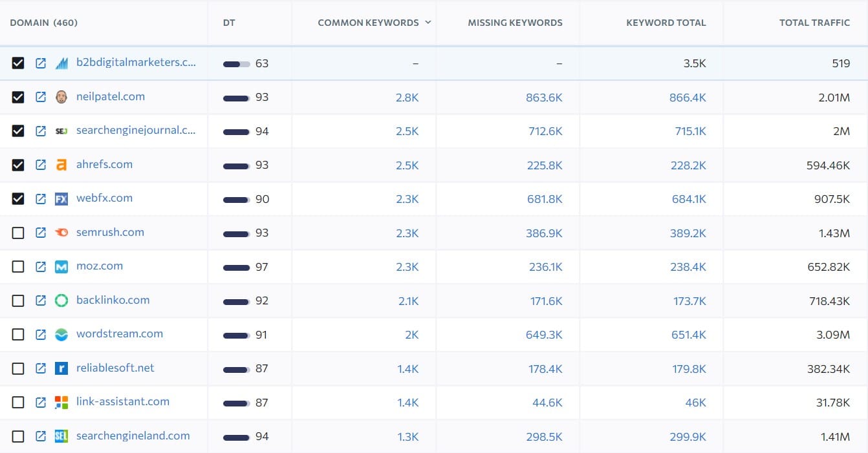Check the reliablesoft.net checkbox
Image resolution: width=868 pixels, height=453 pixels.
pos(18,368)
